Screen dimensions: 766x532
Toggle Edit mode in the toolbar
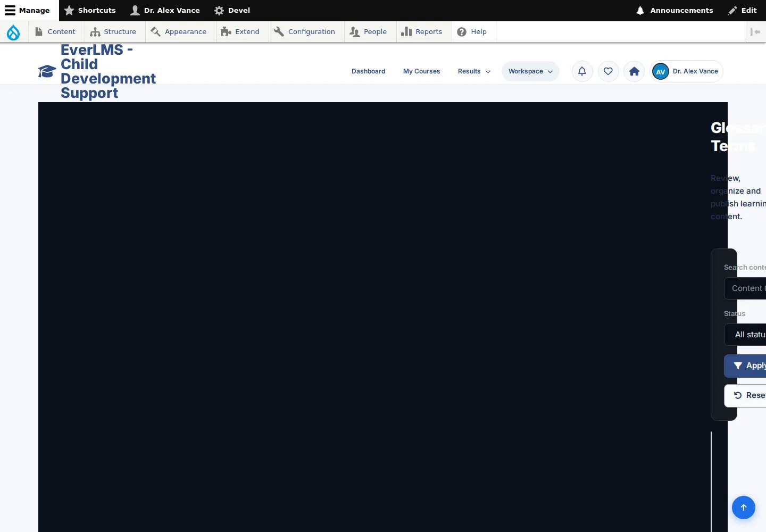743,11
